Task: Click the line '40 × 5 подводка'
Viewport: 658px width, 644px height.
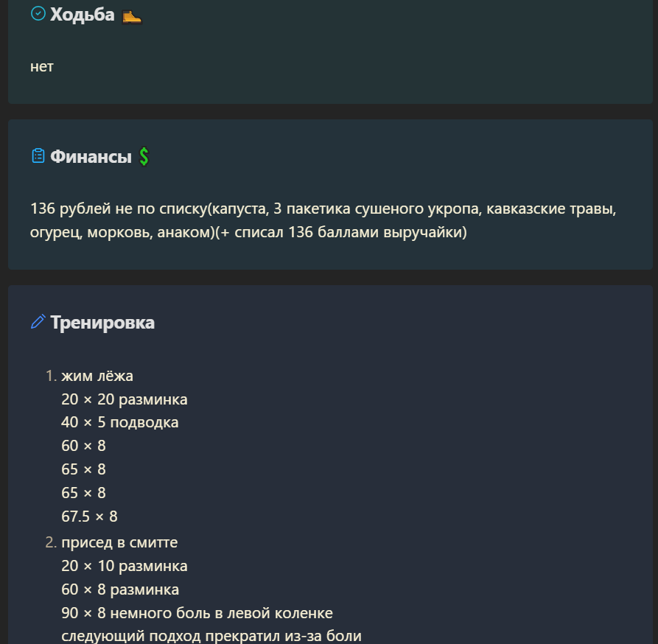Action: [119, 422]
